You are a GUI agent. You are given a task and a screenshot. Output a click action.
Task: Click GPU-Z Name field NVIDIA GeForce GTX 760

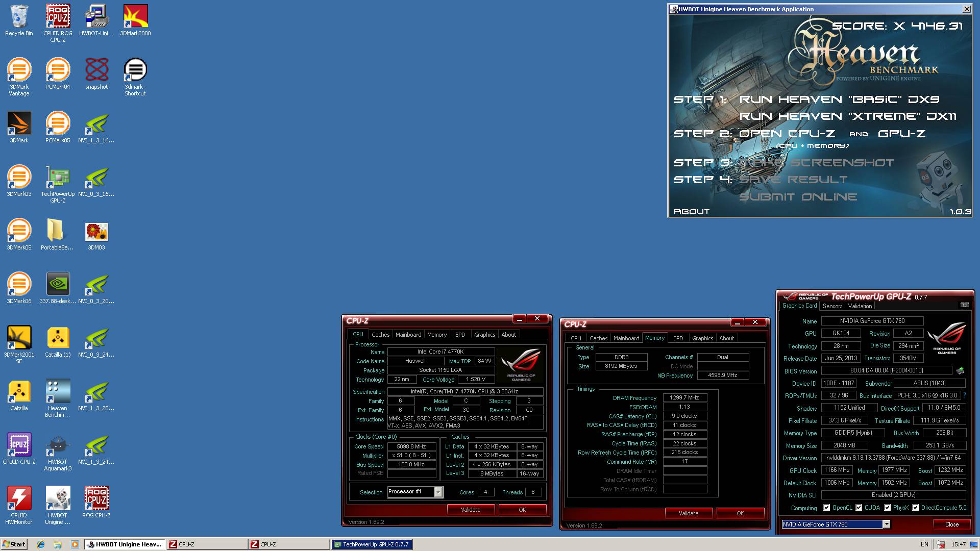tap(872, 321)
